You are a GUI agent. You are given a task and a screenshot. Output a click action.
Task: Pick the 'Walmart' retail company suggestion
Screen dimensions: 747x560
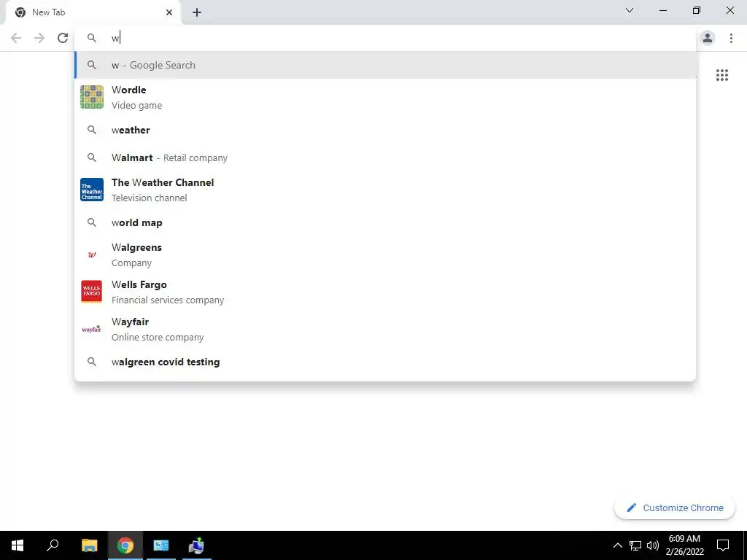click(x=385, y=157)
